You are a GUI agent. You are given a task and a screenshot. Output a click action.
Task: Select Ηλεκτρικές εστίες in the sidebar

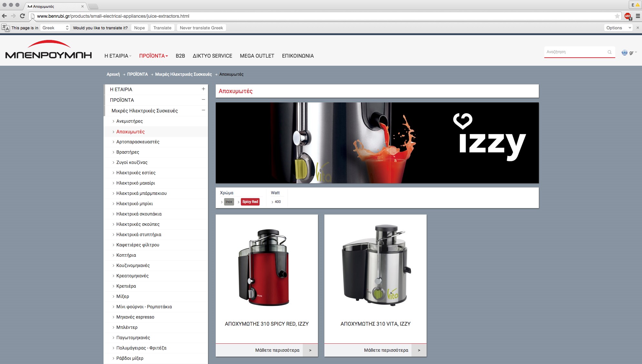pos(136,173)
